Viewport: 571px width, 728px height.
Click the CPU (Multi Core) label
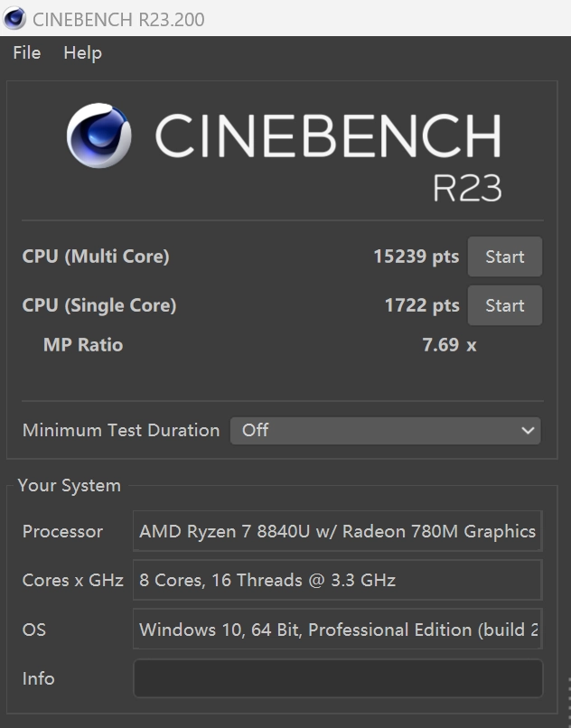[x=96, y=257]
